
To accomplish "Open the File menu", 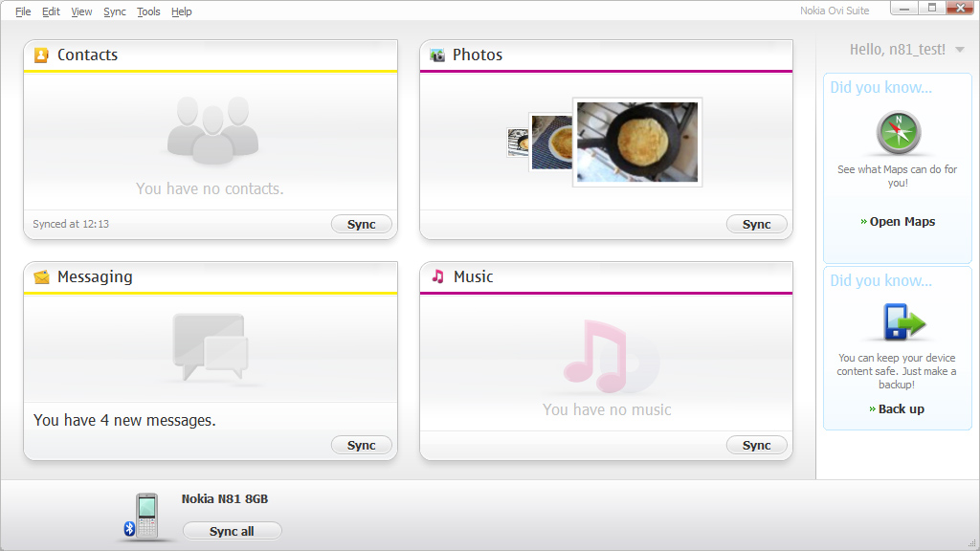I will (x=23, y=11).
